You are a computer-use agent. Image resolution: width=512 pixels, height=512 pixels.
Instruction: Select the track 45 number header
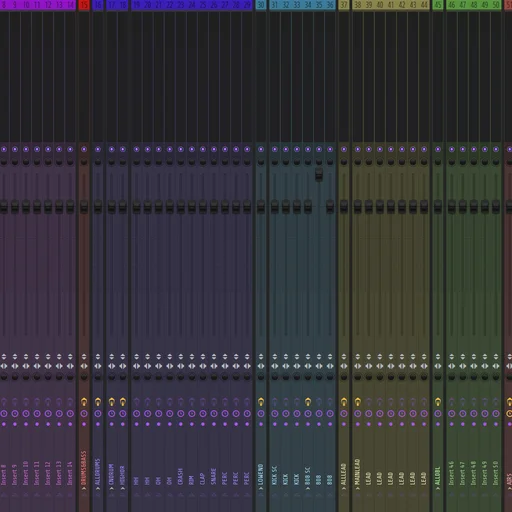(438, 5)
